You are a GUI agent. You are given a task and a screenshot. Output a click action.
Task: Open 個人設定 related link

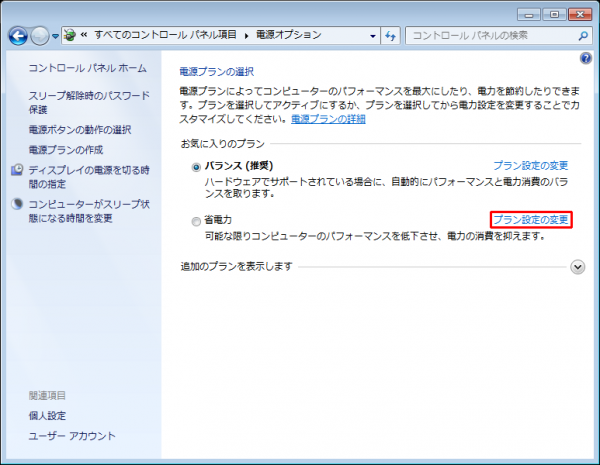pos(47,416)
